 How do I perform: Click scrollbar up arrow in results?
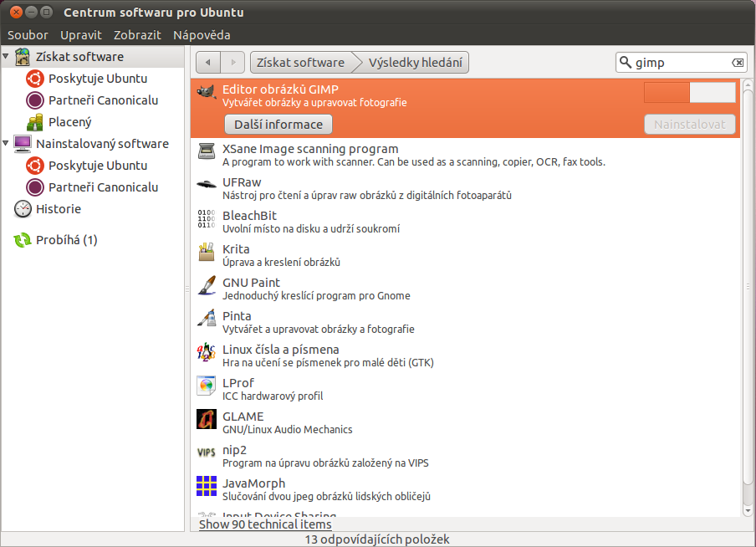[x=748, y=85]
